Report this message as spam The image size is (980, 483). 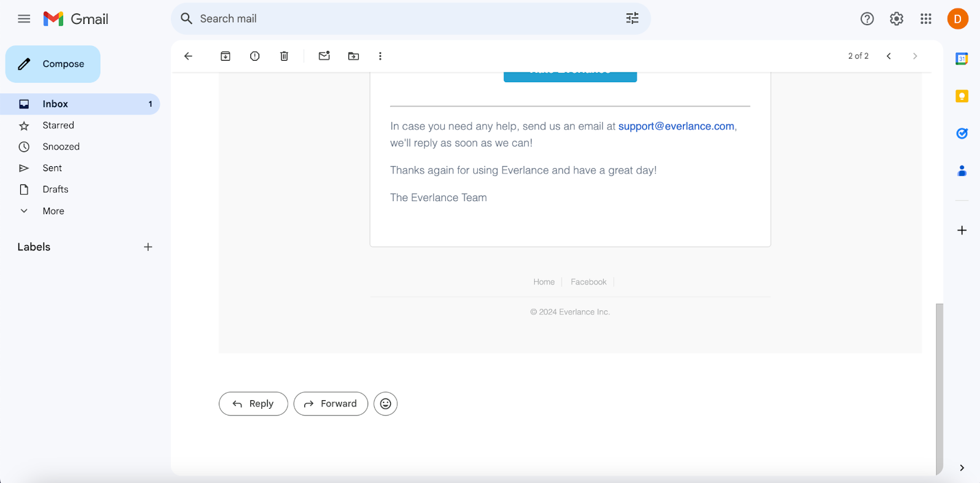pyautogui.click(x=255, y=56)
